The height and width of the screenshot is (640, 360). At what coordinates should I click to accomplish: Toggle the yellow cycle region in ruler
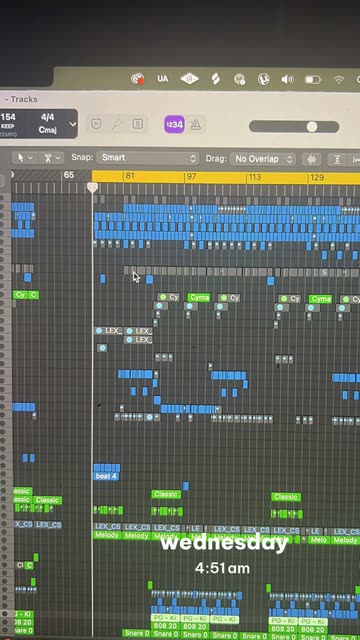tap(226, 177)
